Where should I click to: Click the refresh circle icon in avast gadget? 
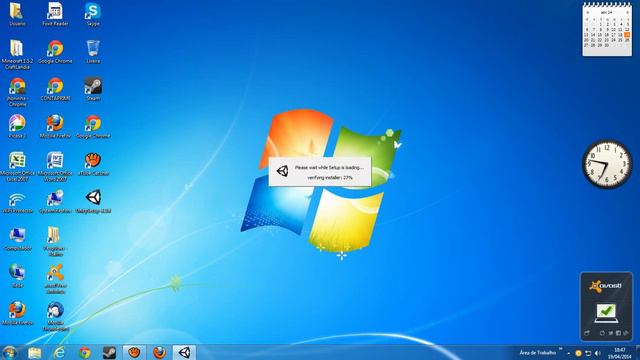point(602,333)
